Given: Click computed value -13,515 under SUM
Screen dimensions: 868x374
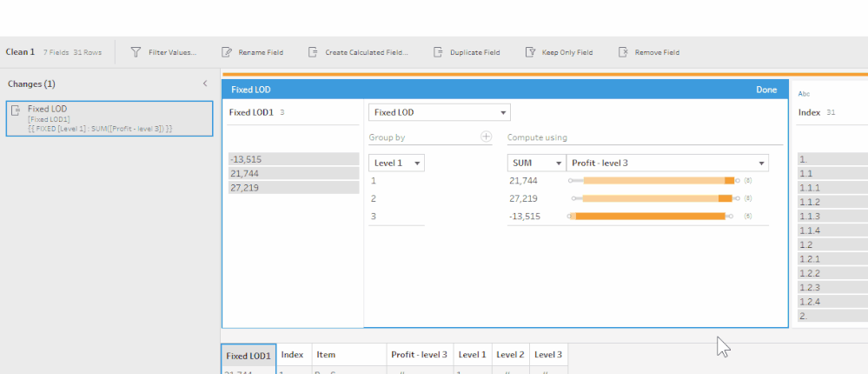Looking at the screenshot, I should coord(525,216).
